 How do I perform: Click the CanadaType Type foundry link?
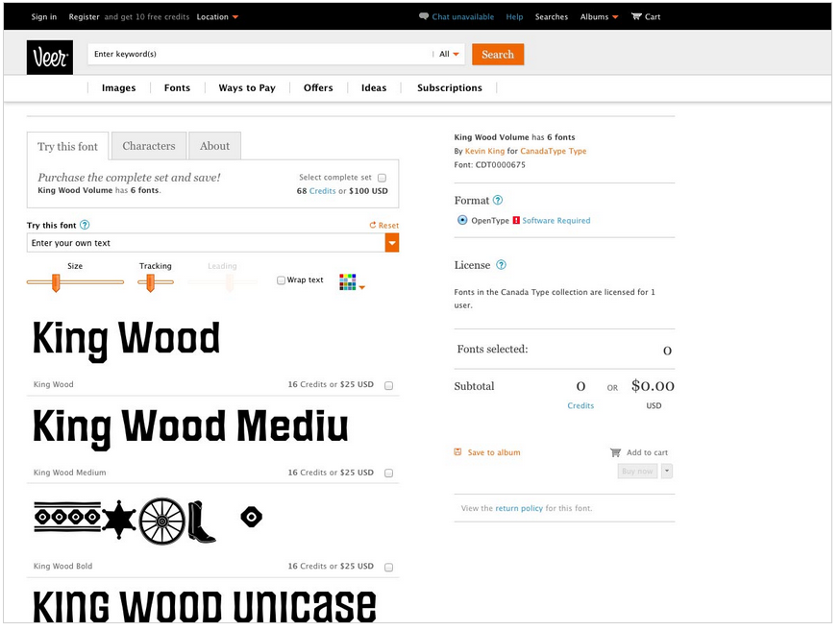[x=554, y=151]
